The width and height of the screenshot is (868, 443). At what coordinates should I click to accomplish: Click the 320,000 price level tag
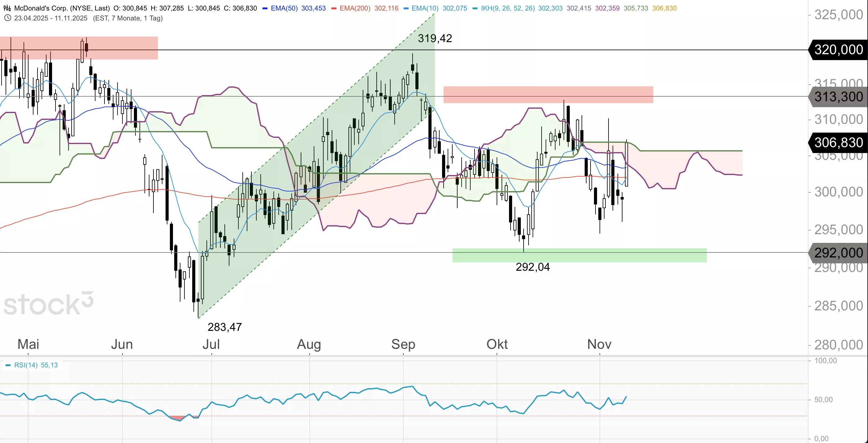coord(838,50)
